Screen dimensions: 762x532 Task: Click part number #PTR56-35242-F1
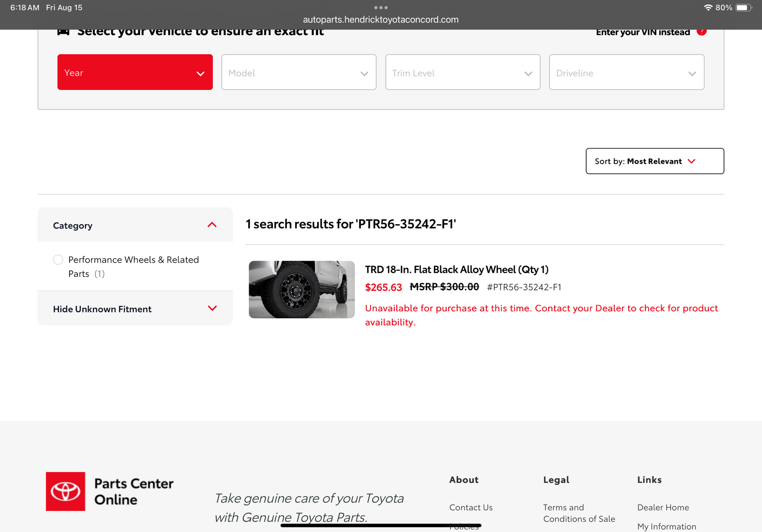pos(524,287)
